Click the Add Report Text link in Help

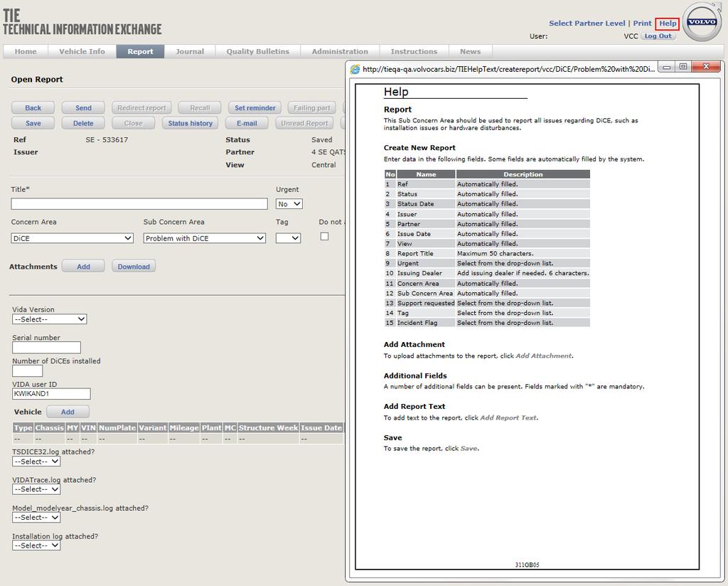(508, 417)
